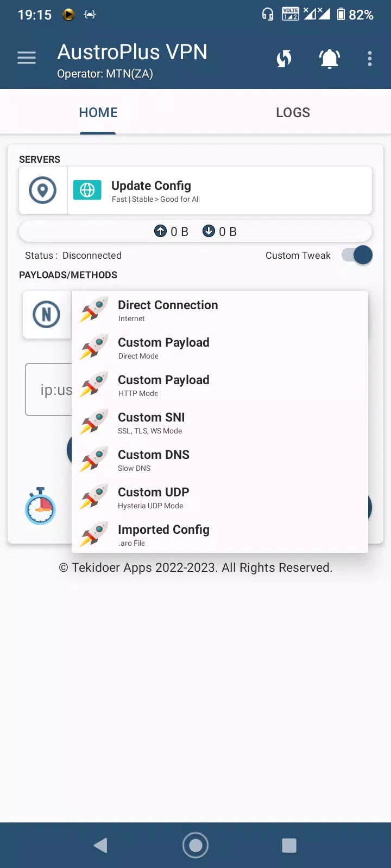Open notifications bell icon
Viewport: 391px width, 868px height.
coord(330,58)
